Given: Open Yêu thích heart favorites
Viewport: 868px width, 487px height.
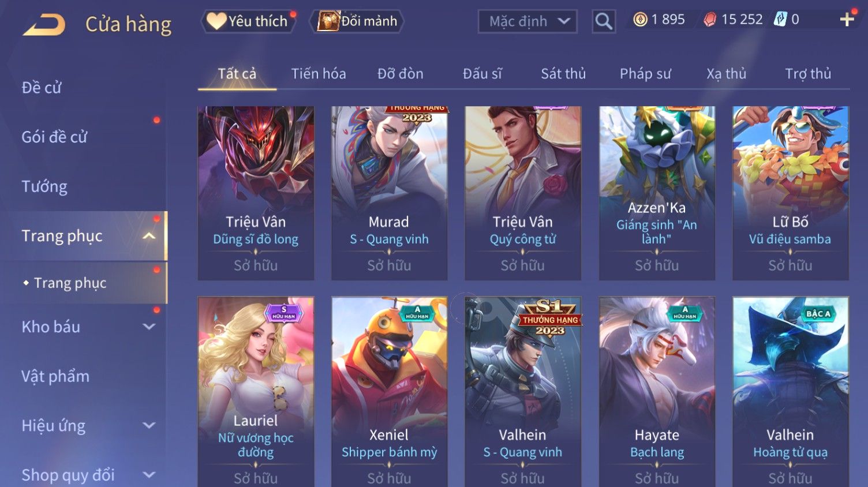Looking at the screenshot, I should 248,21.
